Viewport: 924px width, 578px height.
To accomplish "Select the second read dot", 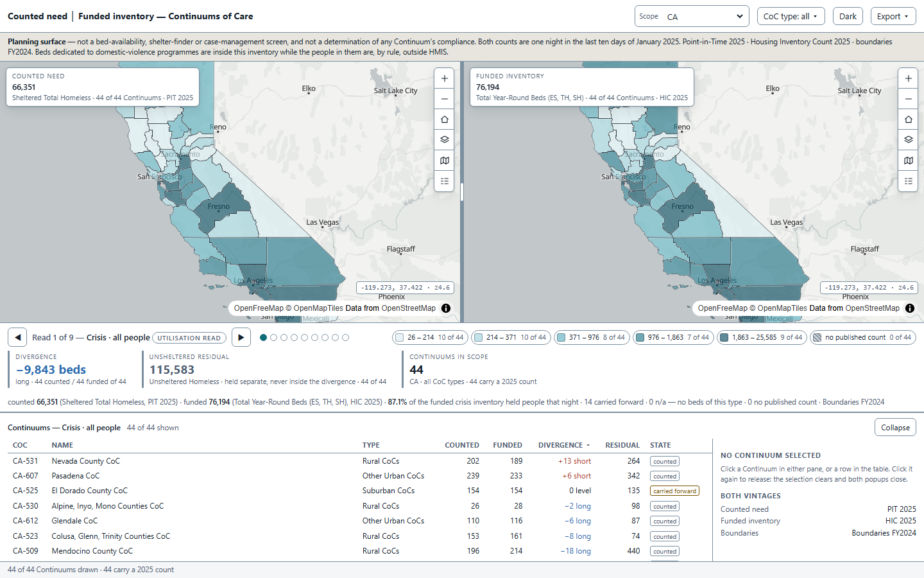I will click(x=274, y=337).
